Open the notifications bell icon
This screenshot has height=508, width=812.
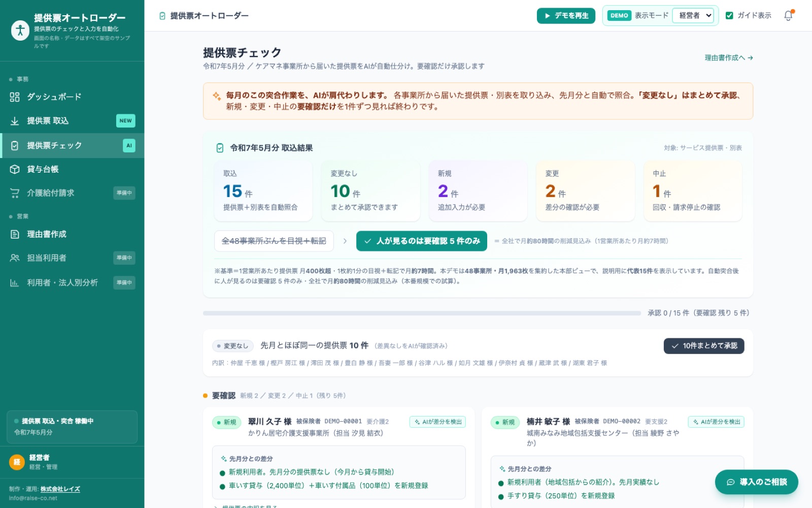point(788,16)
